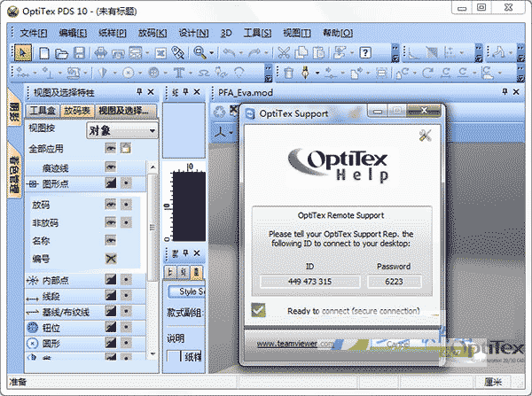
Task: Create a new file with blank page icon
Action: point(44,53)
